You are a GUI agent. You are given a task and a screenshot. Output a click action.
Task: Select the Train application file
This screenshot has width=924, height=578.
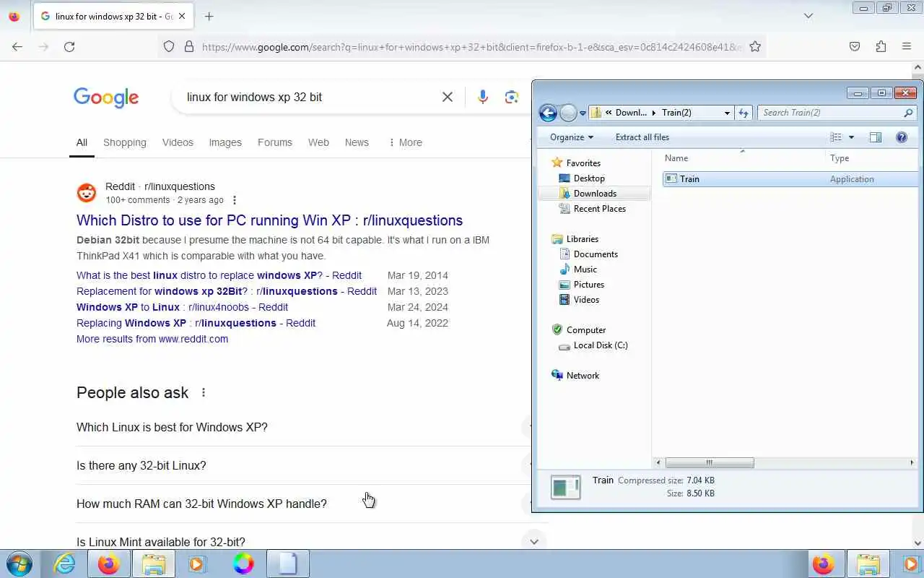pyautogui.click(x=790, y=179)
